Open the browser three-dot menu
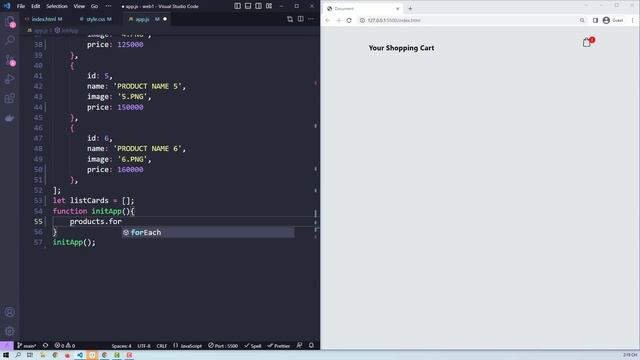Screen dimensions: 640x360 pos(633,20)
